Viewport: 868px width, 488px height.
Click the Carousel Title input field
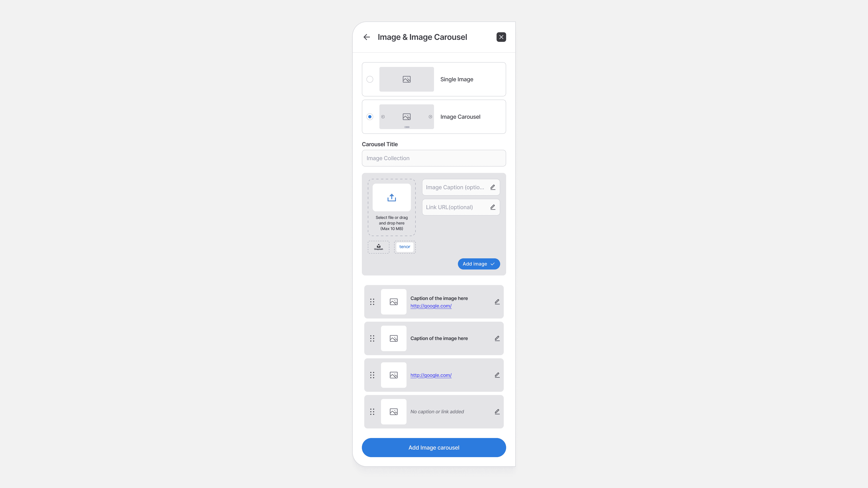point(434,158)
